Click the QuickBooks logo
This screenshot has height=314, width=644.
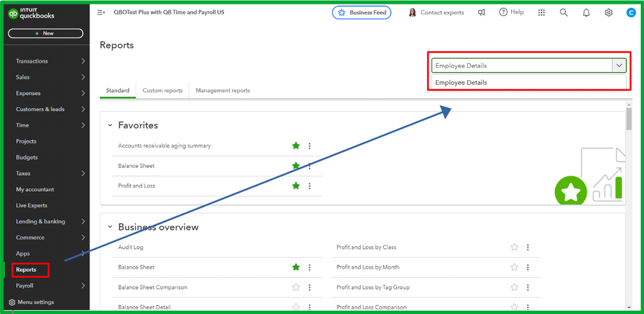[x=31, y=14]
